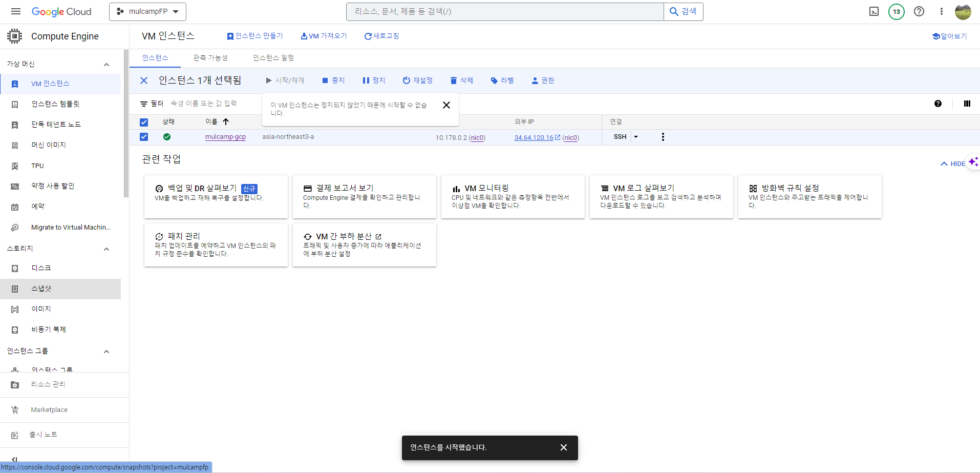The width and height of the screenshot is (980, 473).
Task: Open the filter icon in the table bar
Action: tap(144, 104)
